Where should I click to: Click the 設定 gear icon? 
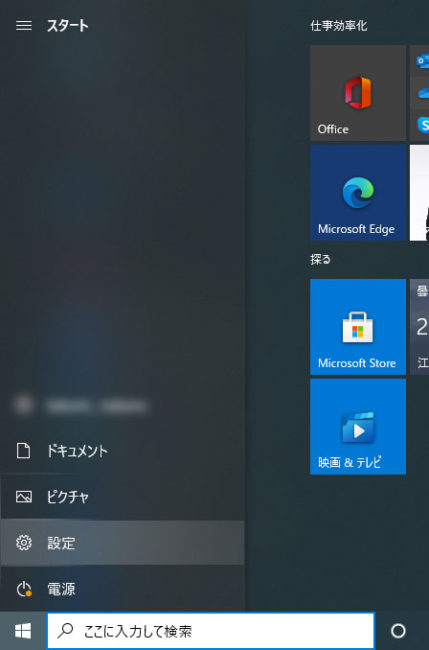[24, 543]
